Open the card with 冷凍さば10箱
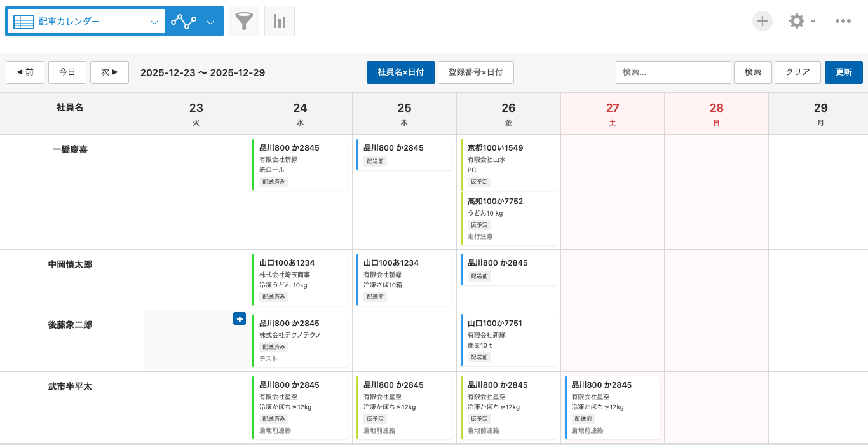The image size is (868, 445). click(405, 280)
